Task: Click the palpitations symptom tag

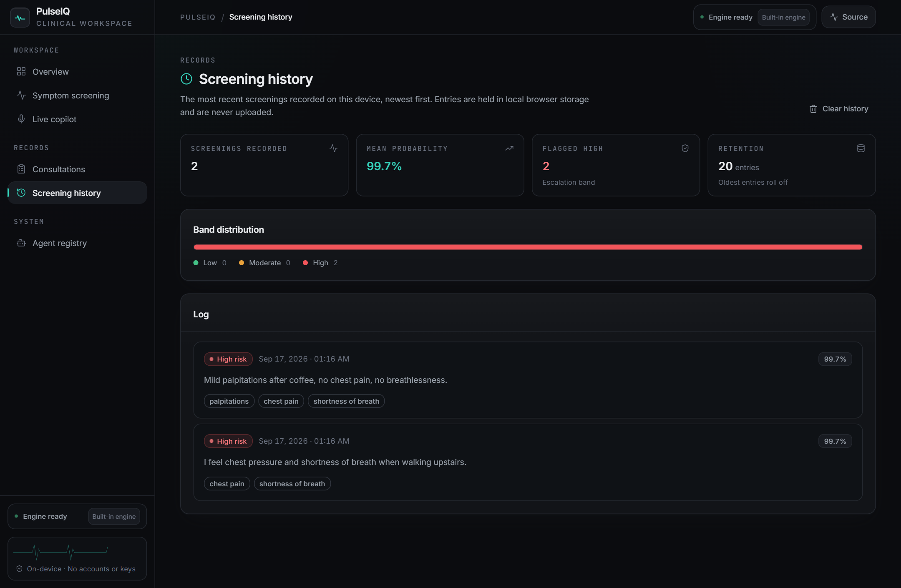Action: (x=229, y=401)
